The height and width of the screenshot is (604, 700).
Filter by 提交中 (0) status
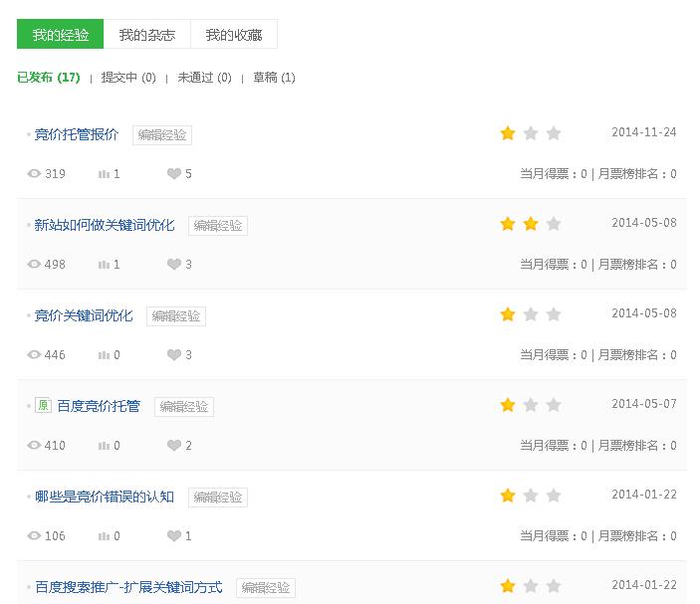[x=128, y=78]
